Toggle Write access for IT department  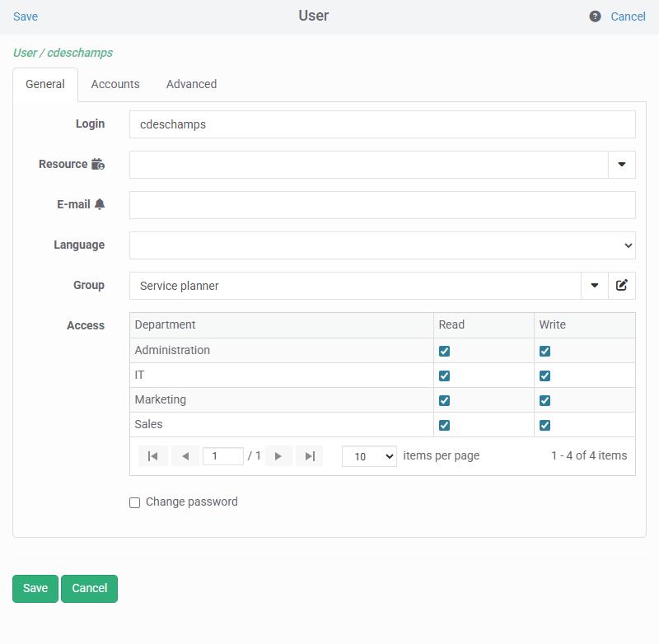tap(544, 376)
